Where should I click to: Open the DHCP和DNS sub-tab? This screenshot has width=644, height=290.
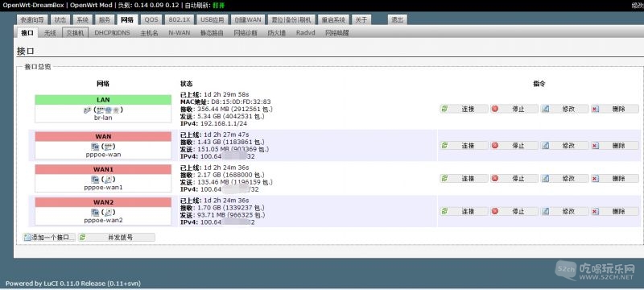point(112,33)
